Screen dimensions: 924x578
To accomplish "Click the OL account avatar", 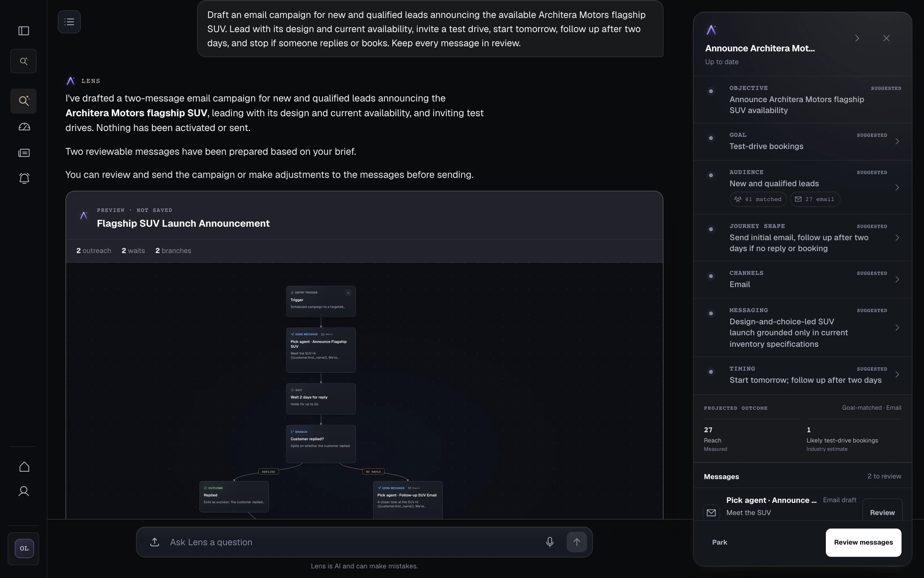I will tap(24, 548).
